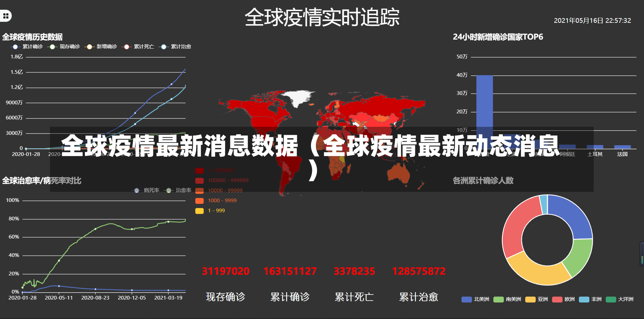Toggle 南美洲 in the pie legend
The height and width of the screenshot is (319, 644).
pyautogui.click(x=507, y=299)
